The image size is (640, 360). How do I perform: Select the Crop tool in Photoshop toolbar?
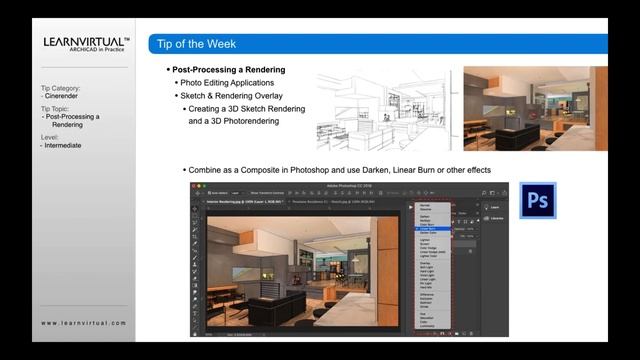[195, 236]
